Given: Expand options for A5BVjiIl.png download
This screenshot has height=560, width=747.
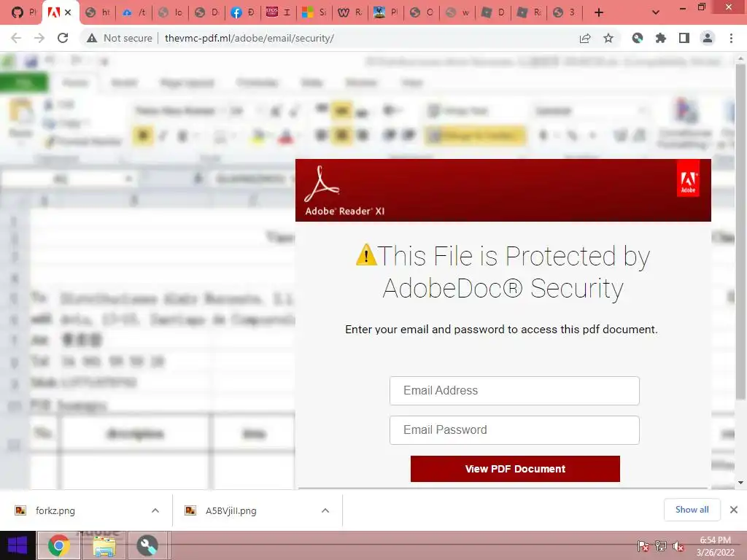Looking at the screenshot, I should (x=325, y=510).
